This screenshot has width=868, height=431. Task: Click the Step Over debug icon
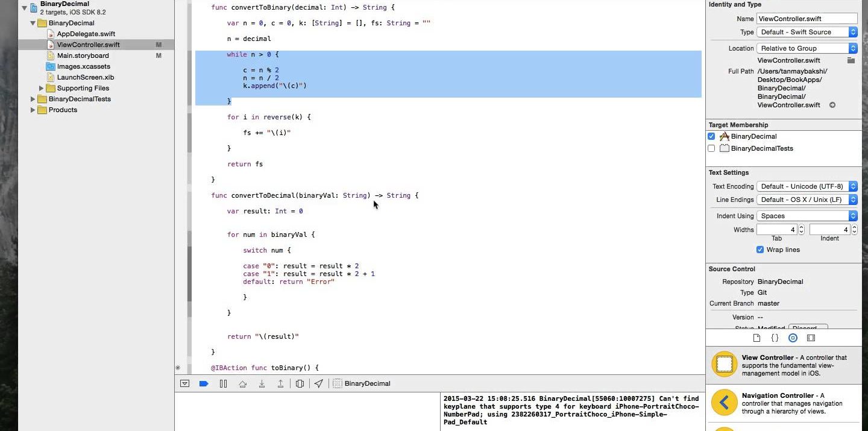[x=242, y=383]
